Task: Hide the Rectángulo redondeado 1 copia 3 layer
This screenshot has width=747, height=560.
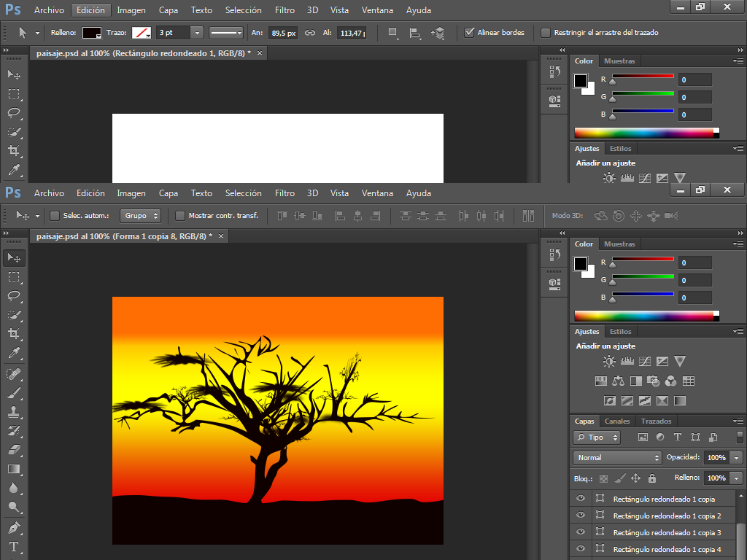Action: click(580, 532)
